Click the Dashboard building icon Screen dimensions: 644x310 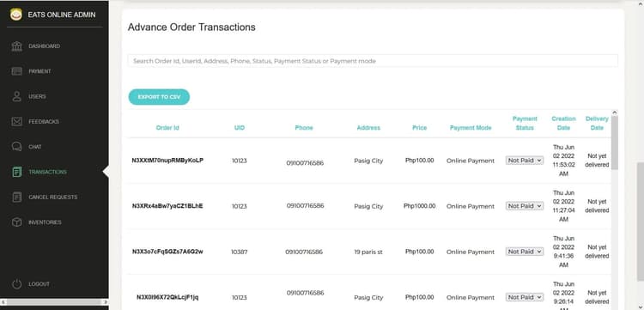click(x=17, y=46)
